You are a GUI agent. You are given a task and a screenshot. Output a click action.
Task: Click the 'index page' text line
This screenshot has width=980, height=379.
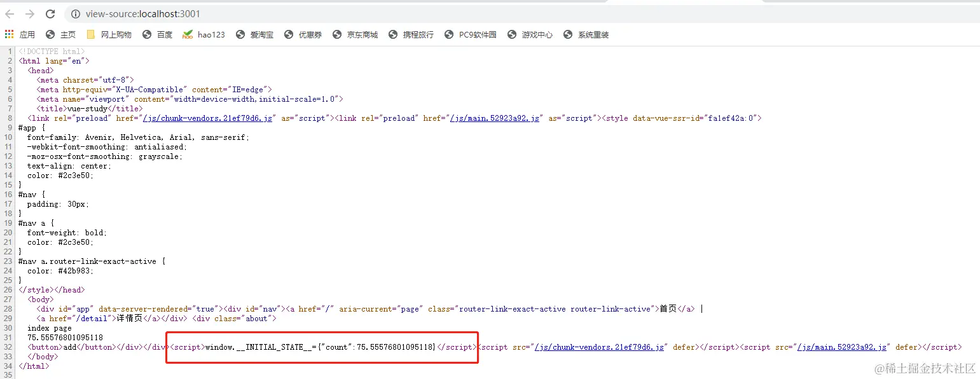(x=50, y=328)
